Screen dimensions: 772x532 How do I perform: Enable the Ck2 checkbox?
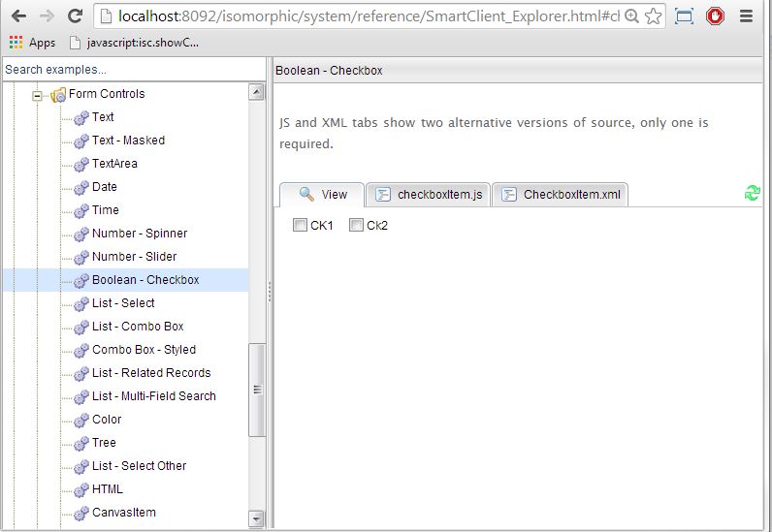[356, 226]
